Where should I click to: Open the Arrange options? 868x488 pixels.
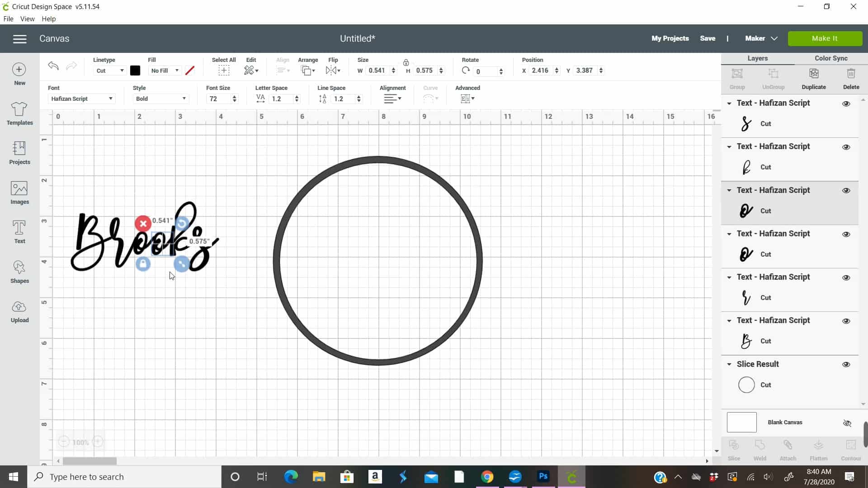pyautogui.click(x=308, y=70)
